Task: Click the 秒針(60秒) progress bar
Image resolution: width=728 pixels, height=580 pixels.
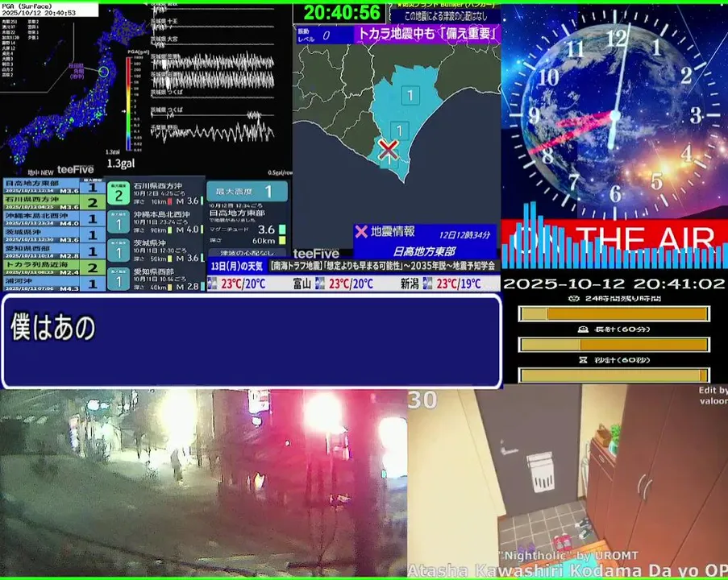Action: click(614, 375)
